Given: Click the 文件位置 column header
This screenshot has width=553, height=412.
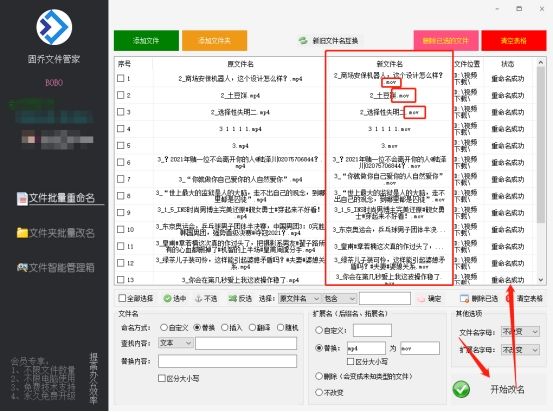Looking at the screenshot, I should pyautogui.click(x=467, y=64).
